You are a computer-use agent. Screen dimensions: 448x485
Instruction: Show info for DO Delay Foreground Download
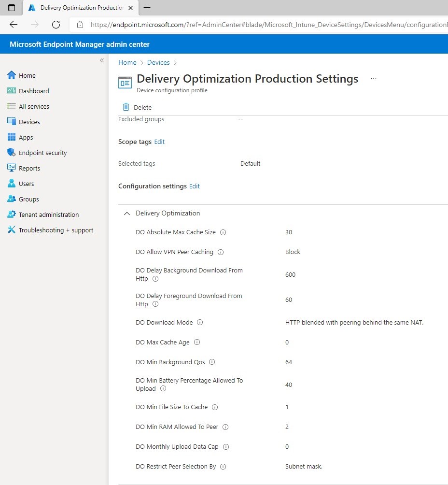point(155,304)
